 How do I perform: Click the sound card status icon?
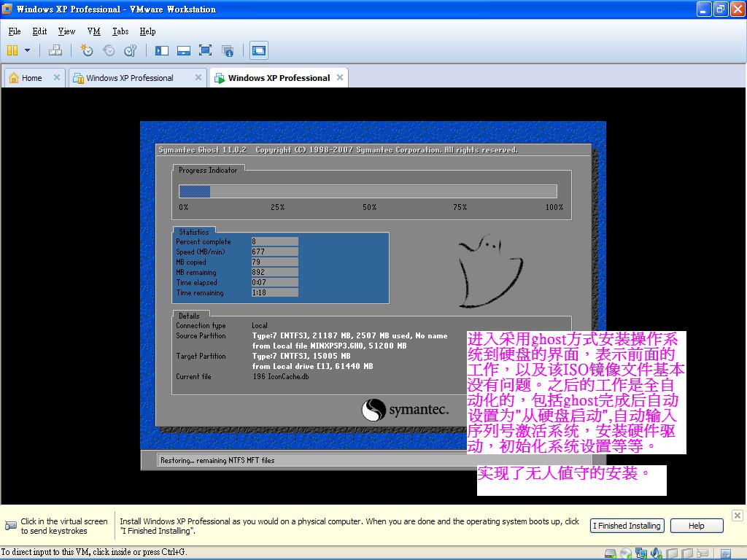click(x=657, y=554)
